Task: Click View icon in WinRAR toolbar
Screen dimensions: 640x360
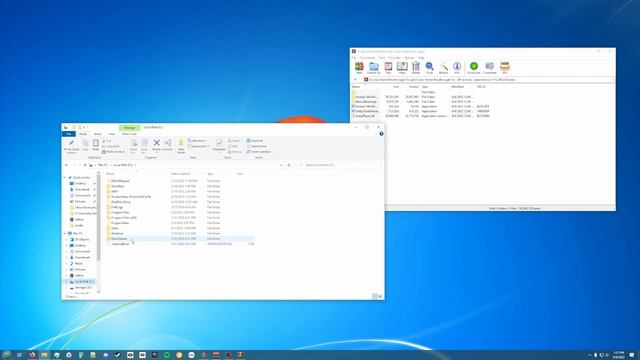Action: point(402,67)
